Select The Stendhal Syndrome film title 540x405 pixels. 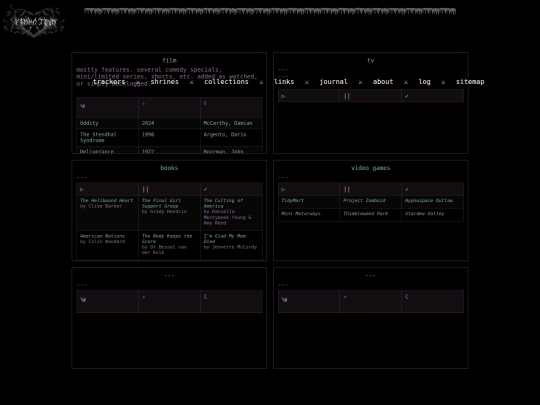click(x=98, y=137)
